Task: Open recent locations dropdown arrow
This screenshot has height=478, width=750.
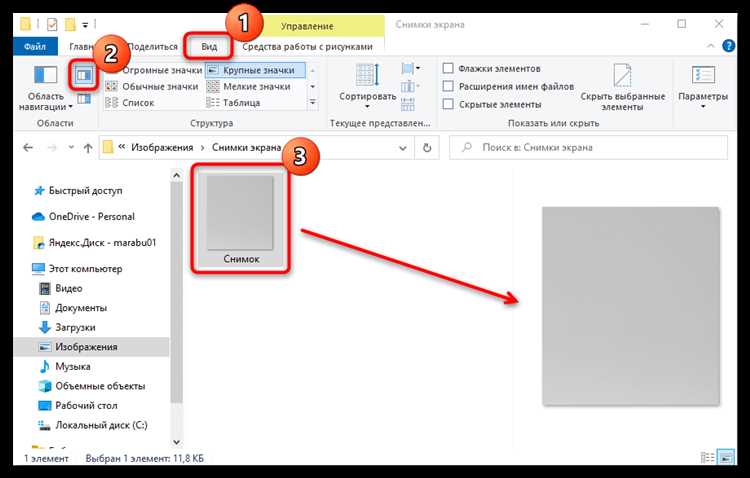Action: [x=71, y=147]
